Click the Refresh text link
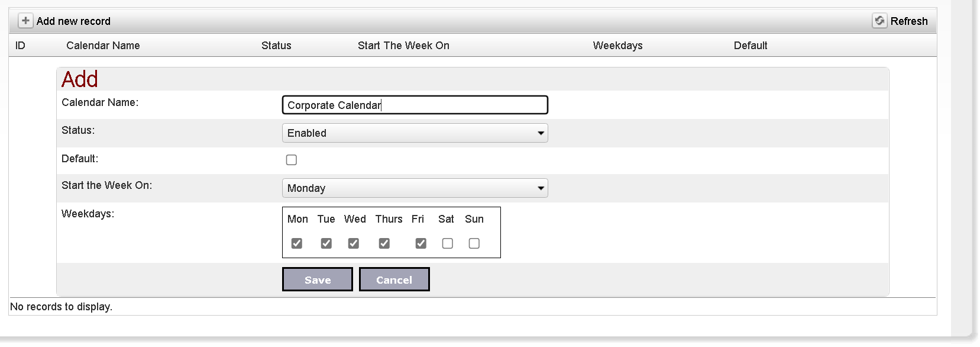 (909, 21)
